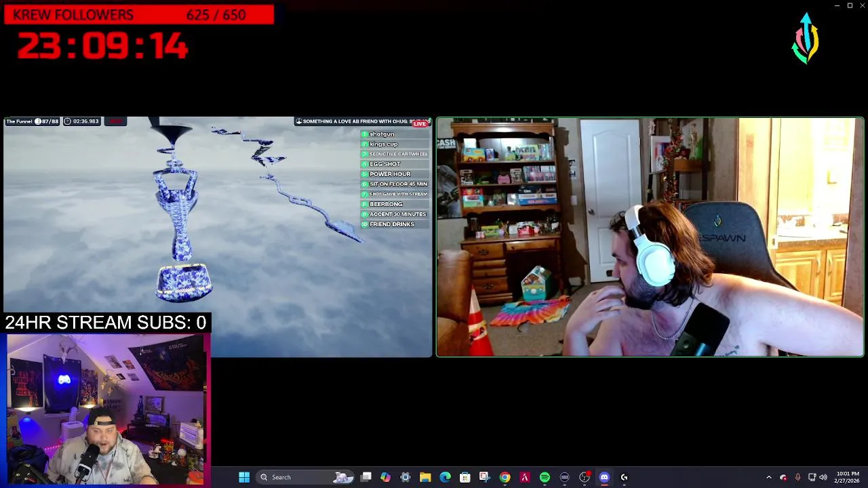Viewport: 868px width, 488px height.
Task: Launch Microsoft Edge from the taskbar
Action: pyautogui.click(x=445, y=477)
